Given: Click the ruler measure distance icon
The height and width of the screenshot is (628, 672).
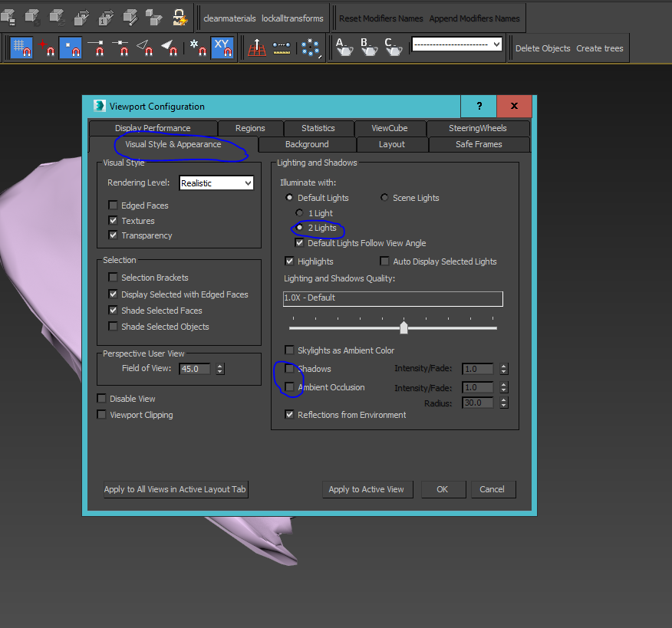Looking at the screenshot, I should [x=282, y=48].
